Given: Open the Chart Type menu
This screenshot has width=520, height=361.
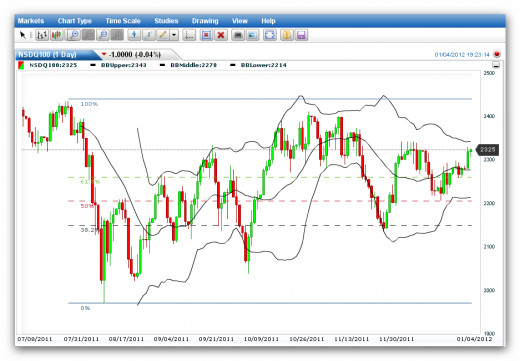Looking at the screenshot, I should click(75, 21).
